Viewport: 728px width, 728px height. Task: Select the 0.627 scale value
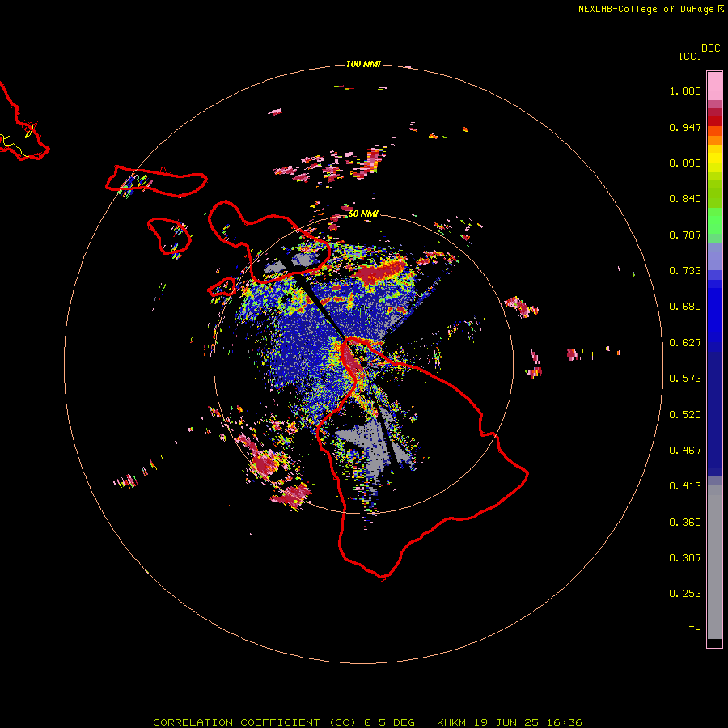(685, 343)
